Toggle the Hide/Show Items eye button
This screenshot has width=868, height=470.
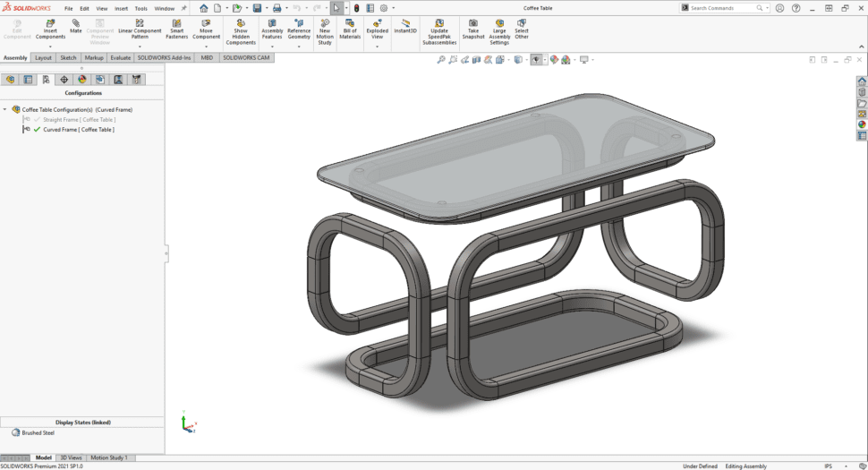coord(536,60)
